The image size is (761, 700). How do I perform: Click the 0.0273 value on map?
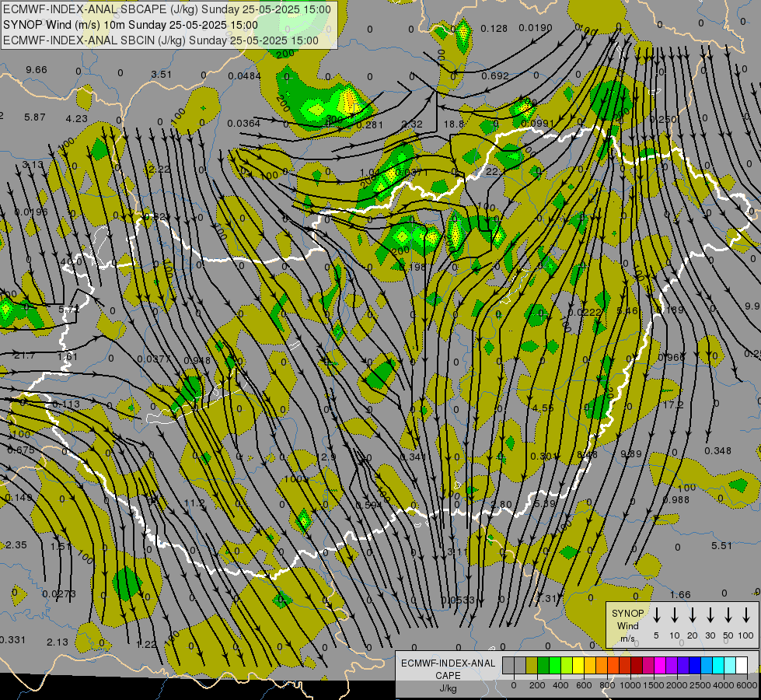(x=59, y=593)
